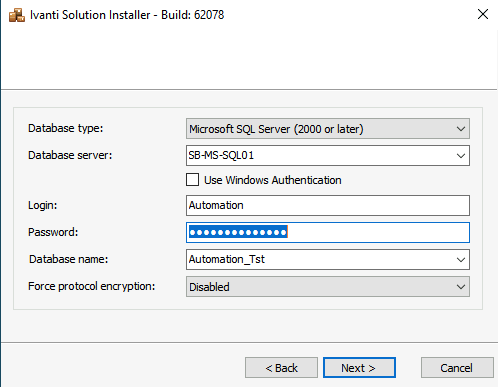Click the Use Windows Authentication label text
Screen dimensions: 498x387
[273, 180]
